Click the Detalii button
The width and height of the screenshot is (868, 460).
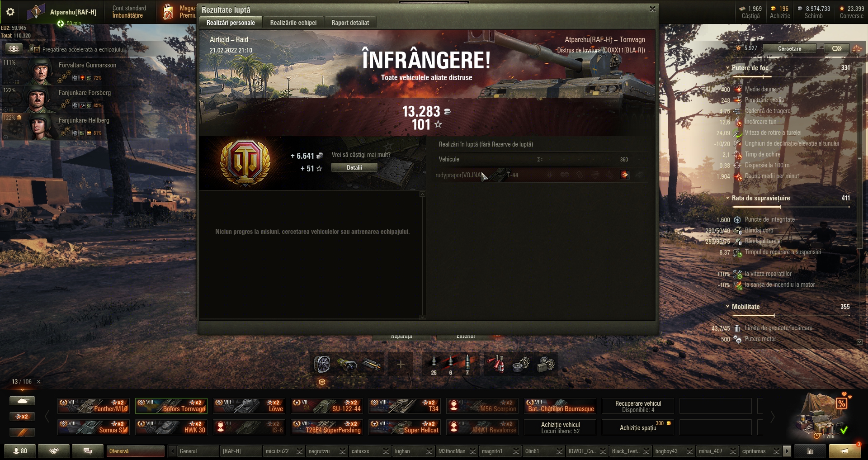tap(354, 167)
